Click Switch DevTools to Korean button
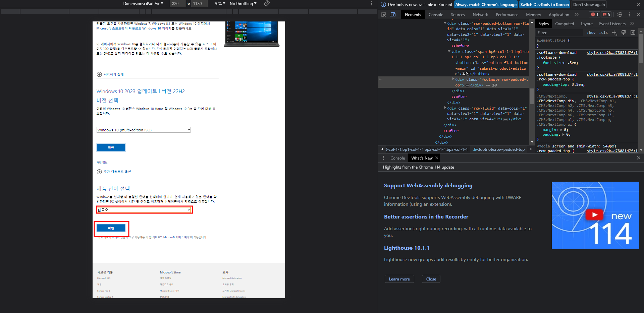 (544, 4)
